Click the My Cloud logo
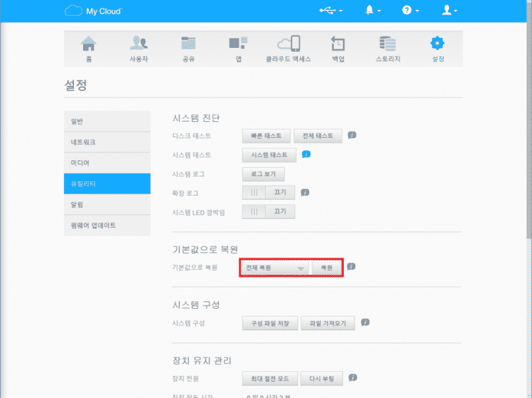532x398 pixels. 93,11
